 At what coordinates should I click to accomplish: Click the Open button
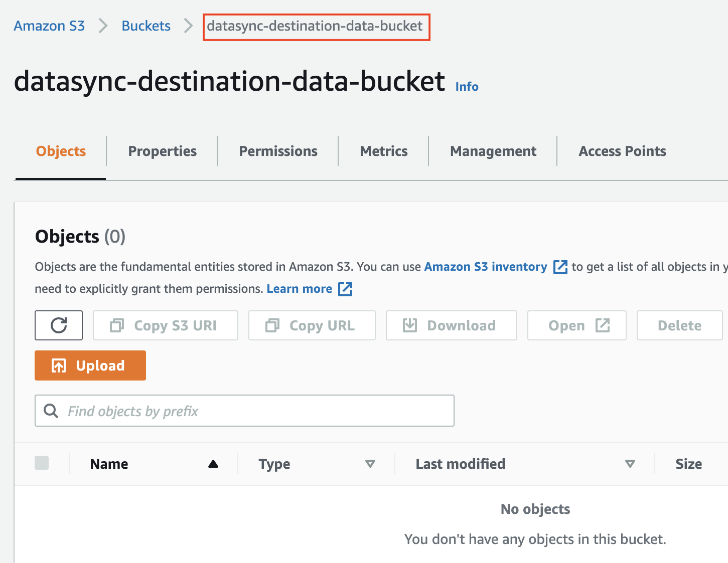click(x=577, y=325)
